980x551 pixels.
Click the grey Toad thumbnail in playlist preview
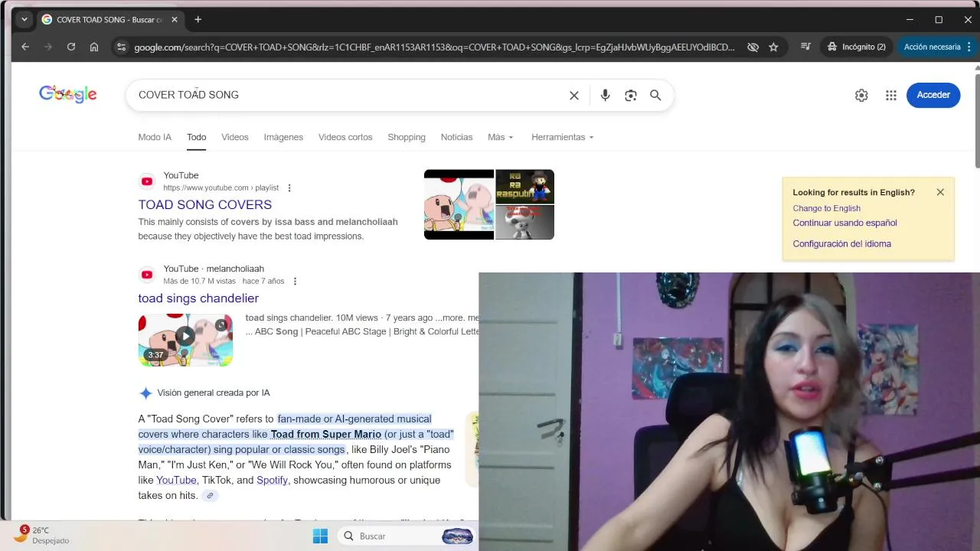click(524, 222)
